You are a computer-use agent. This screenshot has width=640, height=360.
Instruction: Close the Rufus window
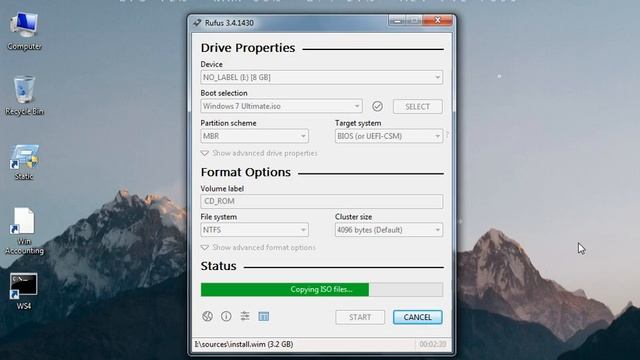tap(438, 20)
